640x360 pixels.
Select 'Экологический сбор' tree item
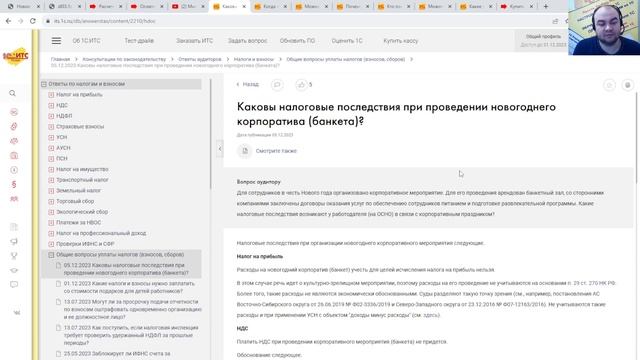[x=82, y=212]
